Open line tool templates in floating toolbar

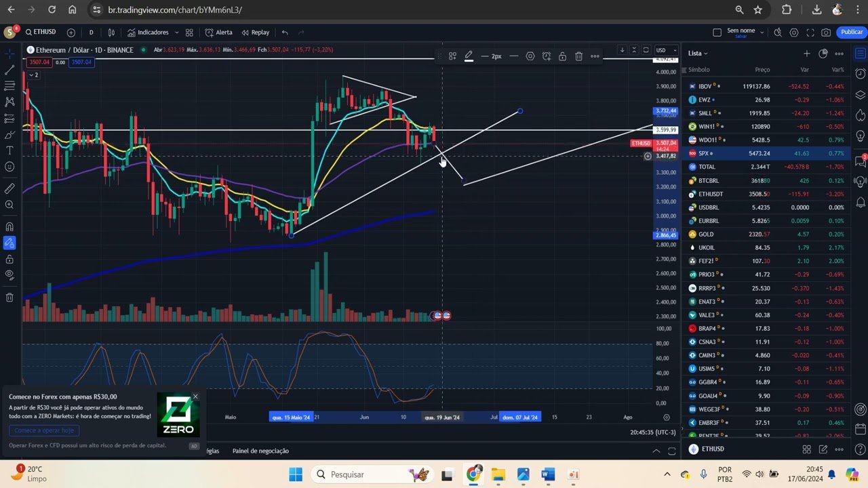coord(452,56)
